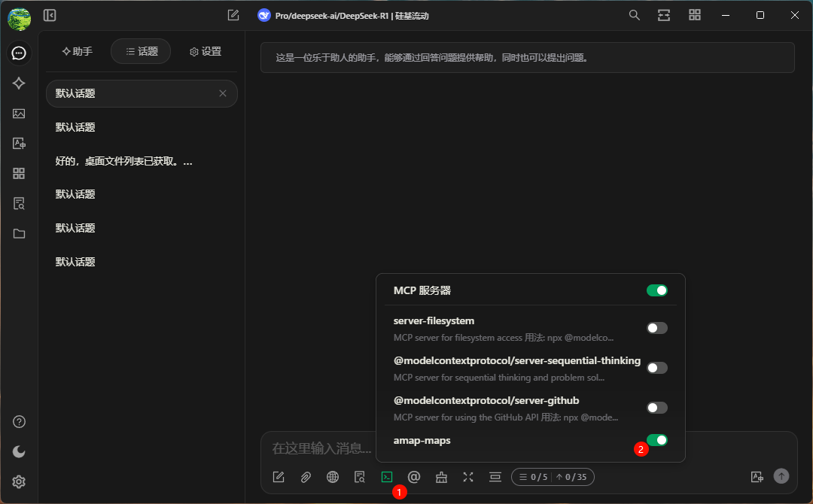813x504 pixels.
Task: Click the translate icon in input toolbar
Action: coord(757,477)
